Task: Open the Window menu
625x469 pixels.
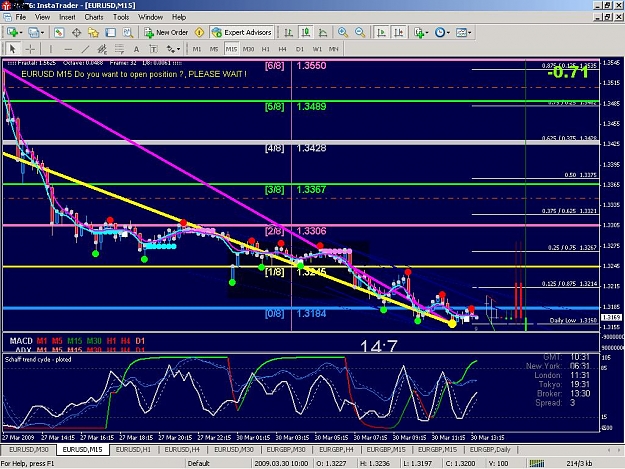Action: point(150,17)
